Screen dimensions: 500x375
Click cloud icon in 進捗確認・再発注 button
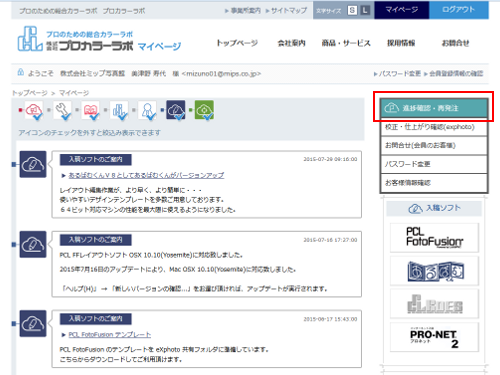[x=392, y=108]
